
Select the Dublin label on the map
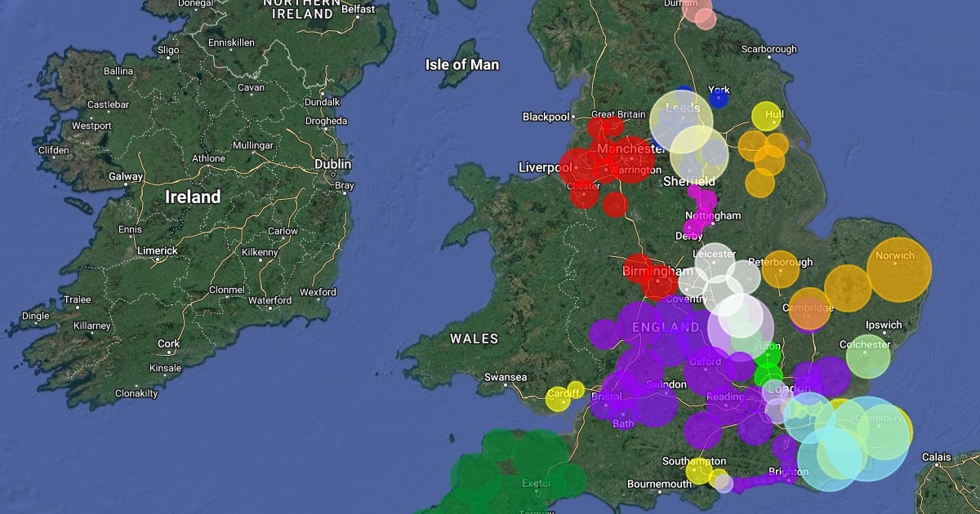pyautogui.click(x=333, y=164)
